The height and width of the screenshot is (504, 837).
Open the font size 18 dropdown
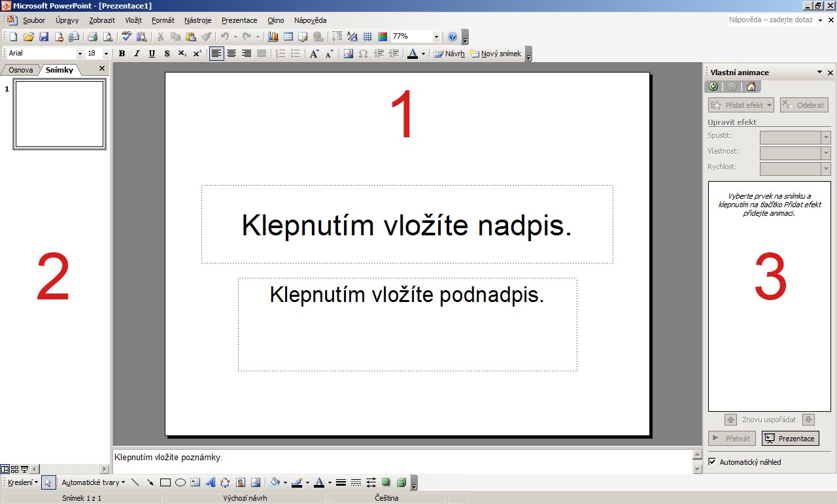tap(107, 54)
